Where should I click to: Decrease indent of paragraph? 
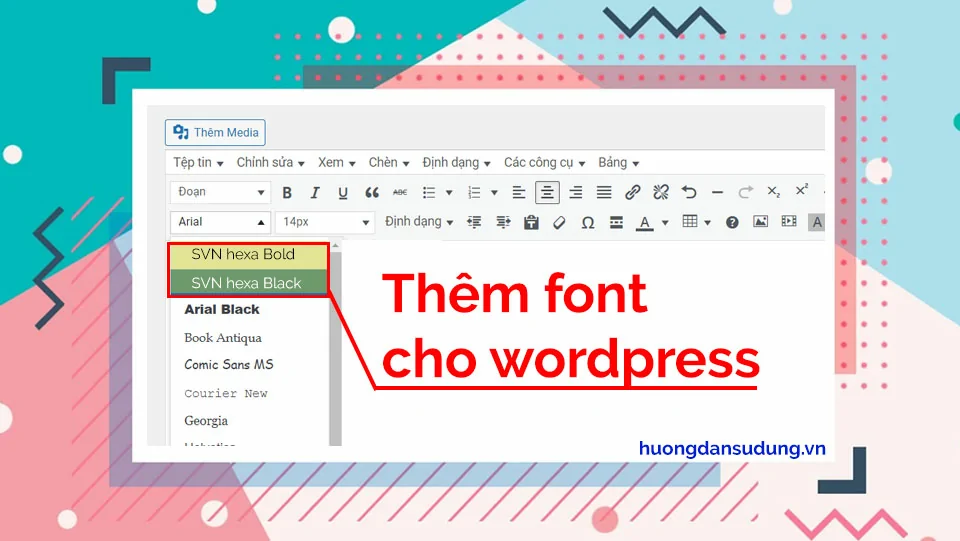pyautogui.click(x=474, y=222)
